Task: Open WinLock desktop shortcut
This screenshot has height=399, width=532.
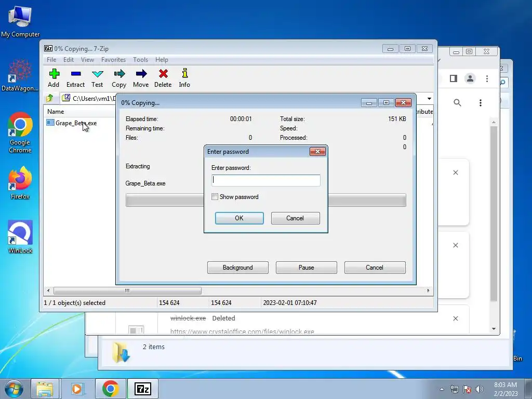Action: 20,237
